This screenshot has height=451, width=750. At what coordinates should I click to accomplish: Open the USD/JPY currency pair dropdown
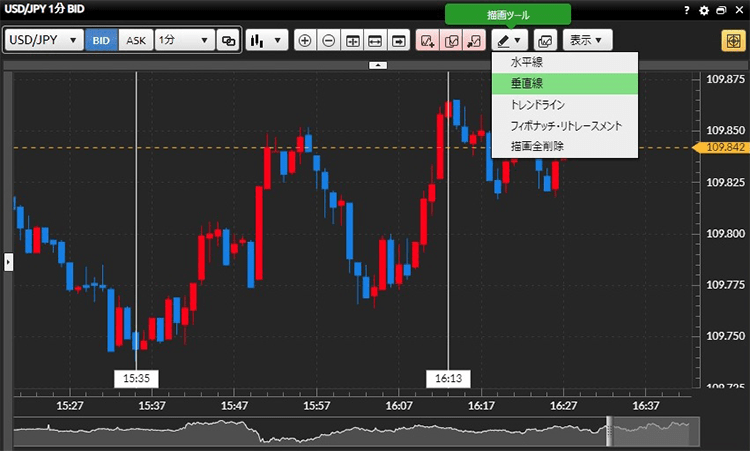point(44,40)
